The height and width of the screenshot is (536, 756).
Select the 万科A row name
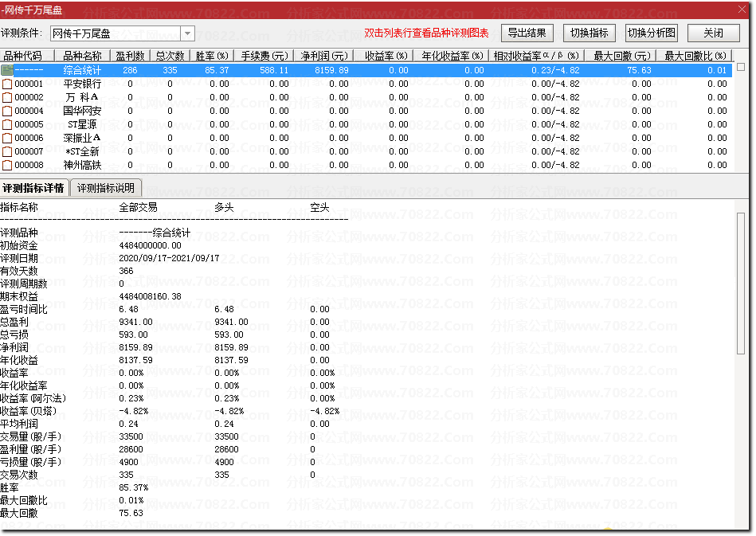coord(82,97)
